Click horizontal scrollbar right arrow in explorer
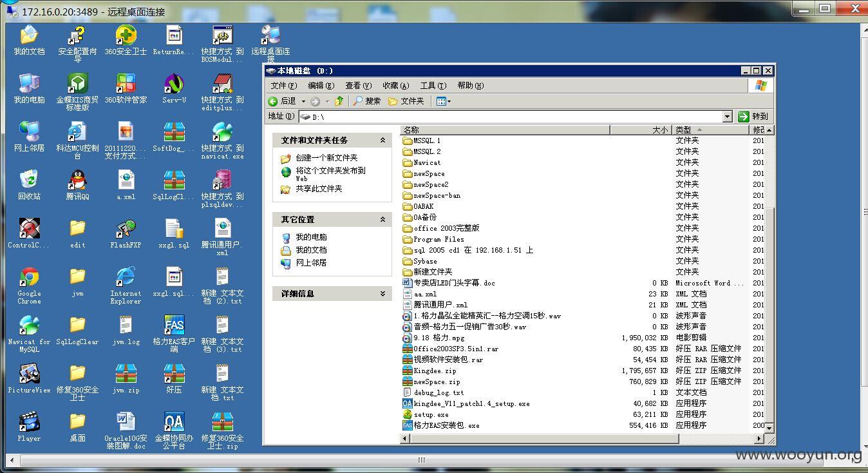 759,439
